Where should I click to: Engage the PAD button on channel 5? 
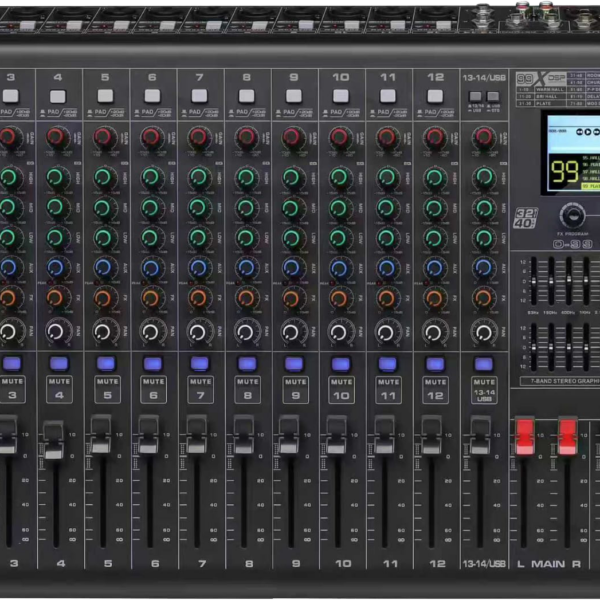(x=105, y=96)
